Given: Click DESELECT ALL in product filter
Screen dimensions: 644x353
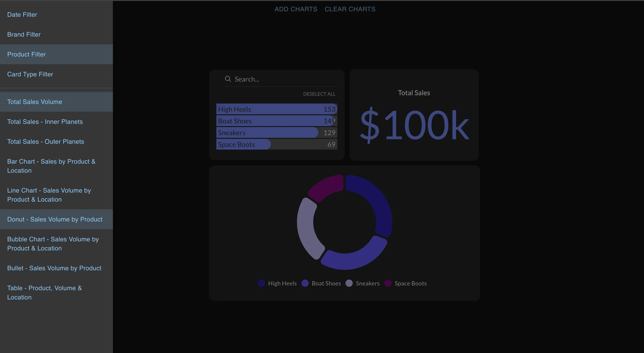Looking at the screenshot, I should 319,94.
